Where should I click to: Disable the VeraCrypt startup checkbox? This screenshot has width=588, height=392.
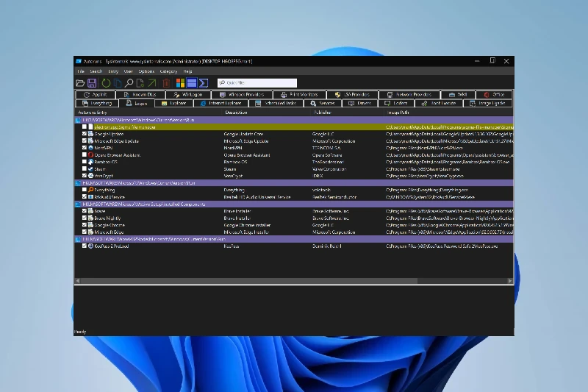point(85,176)
